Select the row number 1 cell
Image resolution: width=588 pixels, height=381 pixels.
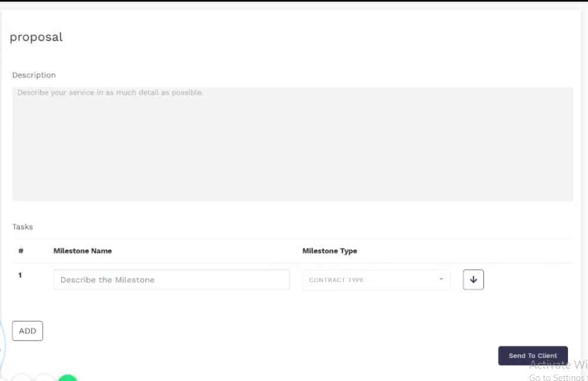coord(20,275)
